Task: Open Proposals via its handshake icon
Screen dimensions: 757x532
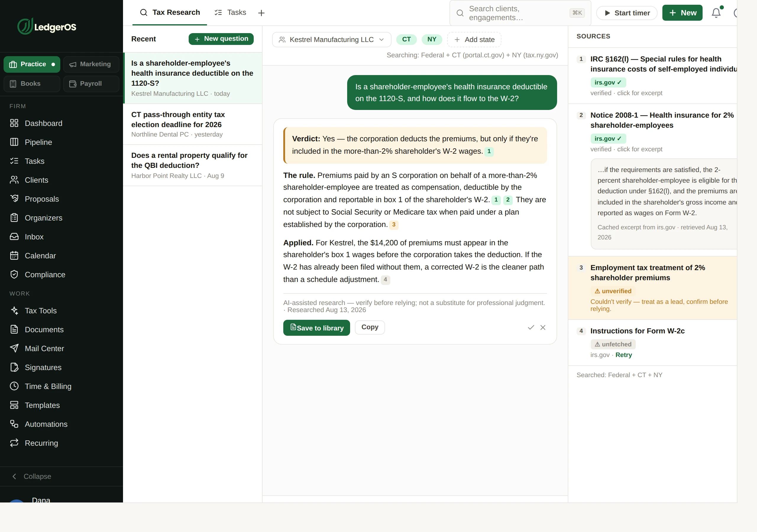Action: 14,199
